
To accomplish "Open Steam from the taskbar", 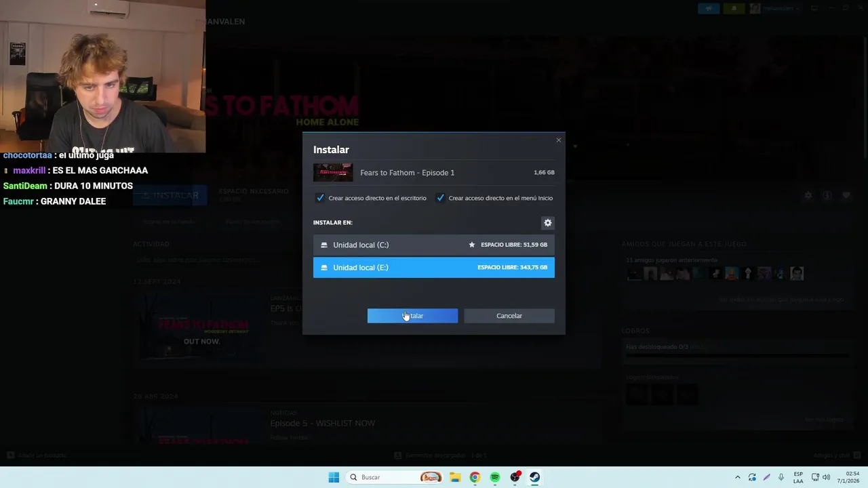I will click(535, 477).
